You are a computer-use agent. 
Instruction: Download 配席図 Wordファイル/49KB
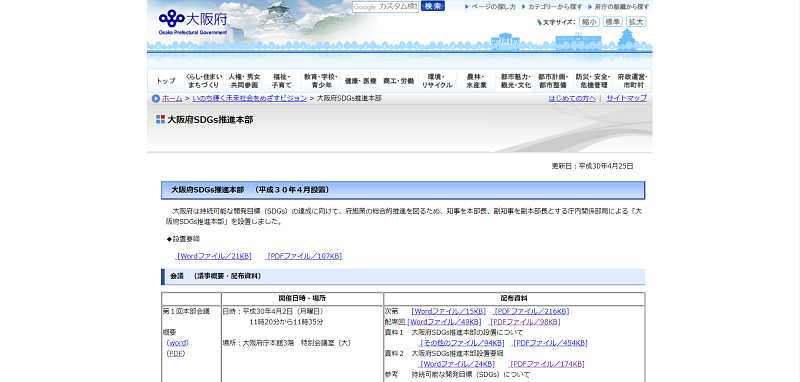[444, 322]
